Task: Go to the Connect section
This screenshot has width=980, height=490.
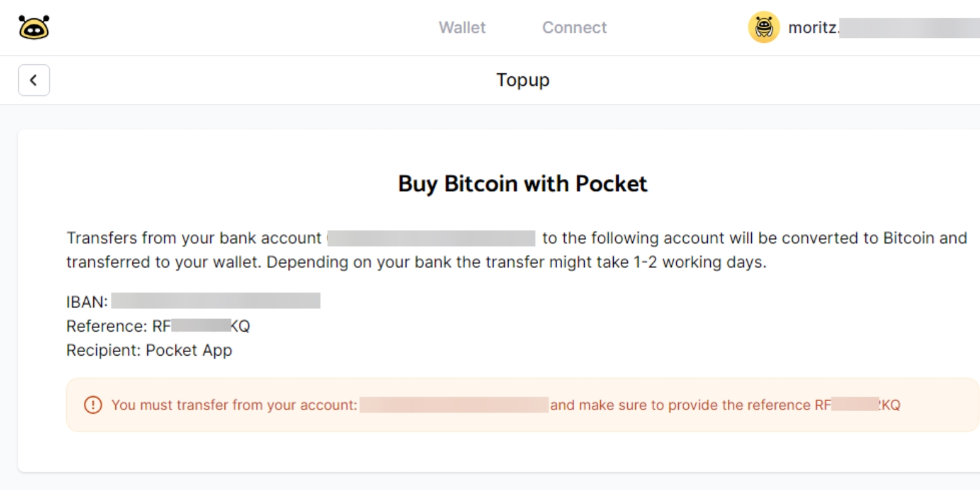Action: [574, 28]
